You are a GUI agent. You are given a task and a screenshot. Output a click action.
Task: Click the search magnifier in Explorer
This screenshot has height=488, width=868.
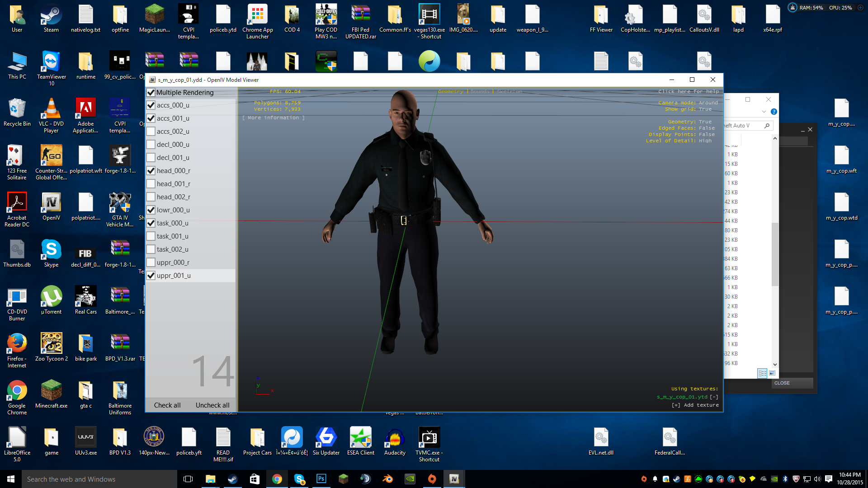tap(767, 126)
